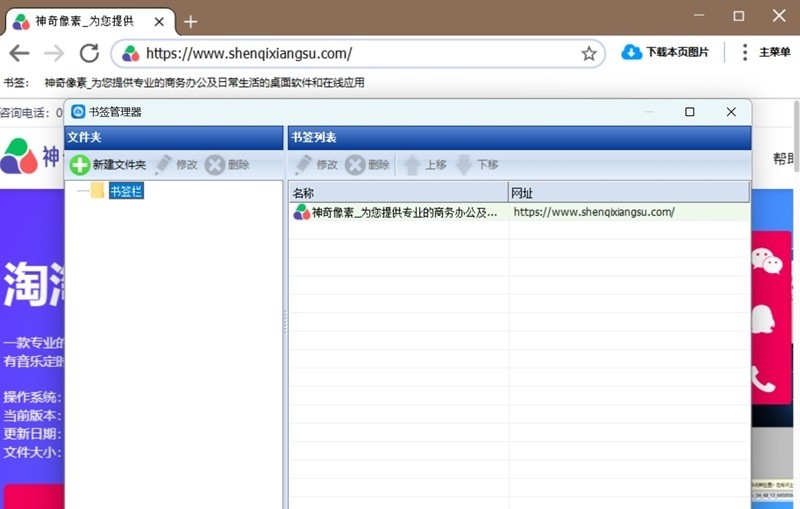
Task: Download page images via cloud button
Action: (x=665, y=52)
